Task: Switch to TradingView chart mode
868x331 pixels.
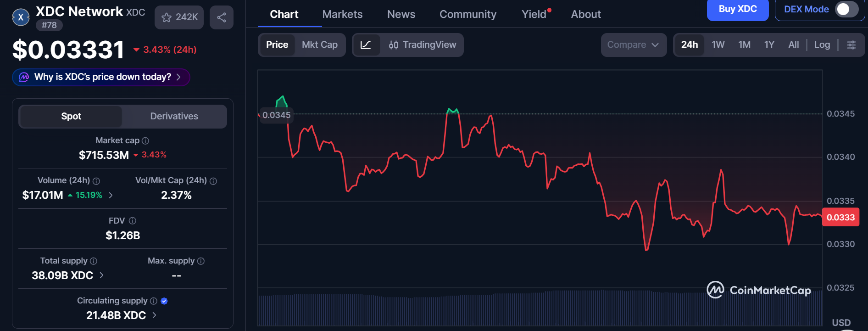Action: [x=423, y=45]
